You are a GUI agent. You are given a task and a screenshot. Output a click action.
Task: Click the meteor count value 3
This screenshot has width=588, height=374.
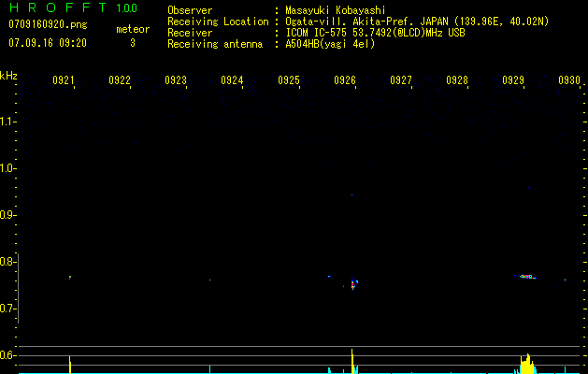point(133,43)
